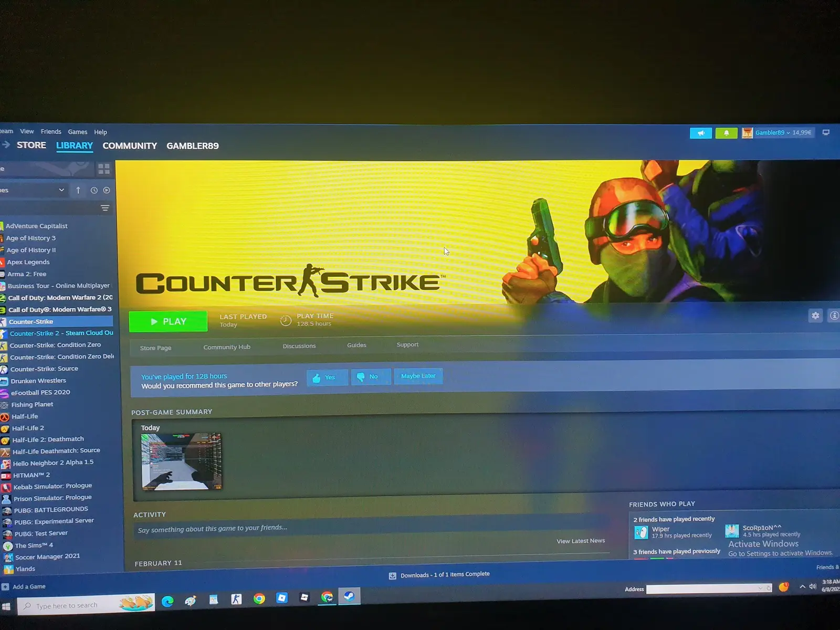The height and width of the screenshot is (630, 840).
Task: Go to the STORE tab
Action: coord(31,145)
